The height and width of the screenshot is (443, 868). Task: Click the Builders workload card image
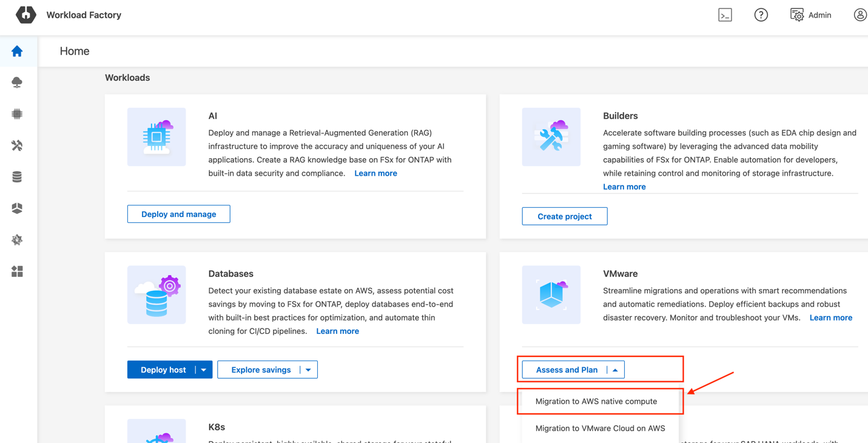pos(551,137)
